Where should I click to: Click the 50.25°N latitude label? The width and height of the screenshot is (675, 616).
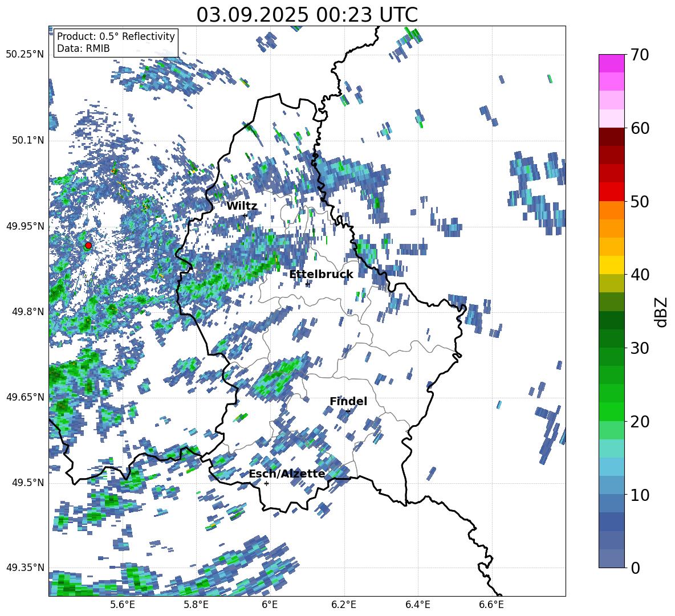[25, 55]
